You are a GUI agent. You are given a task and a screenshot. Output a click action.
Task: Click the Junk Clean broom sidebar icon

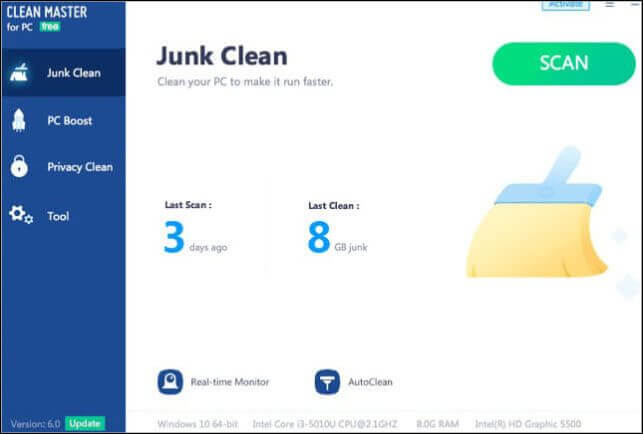pos(19,73)
